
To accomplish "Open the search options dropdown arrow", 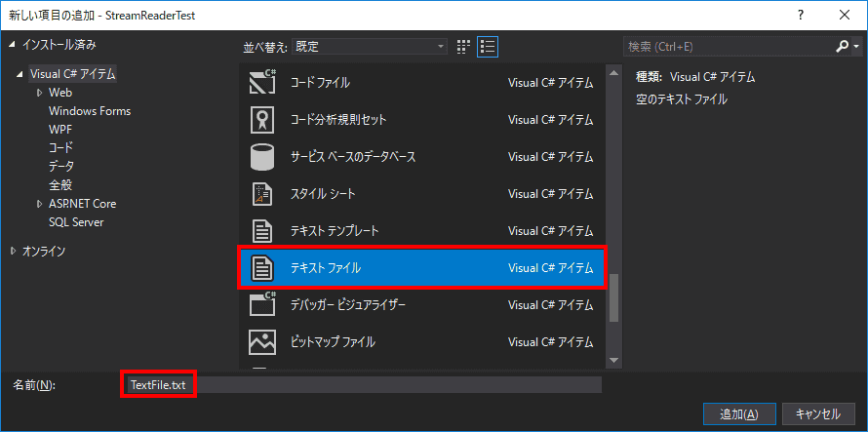I will coord(857,47).
